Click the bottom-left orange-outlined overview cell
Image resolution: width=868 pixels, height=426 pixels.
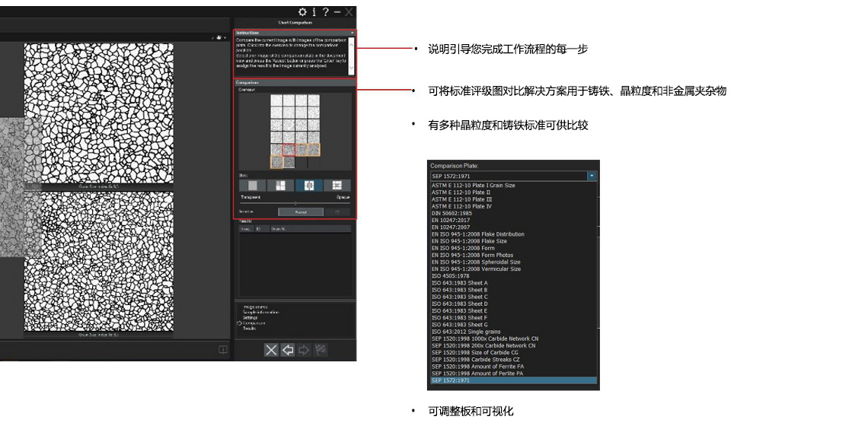[277, 162]
